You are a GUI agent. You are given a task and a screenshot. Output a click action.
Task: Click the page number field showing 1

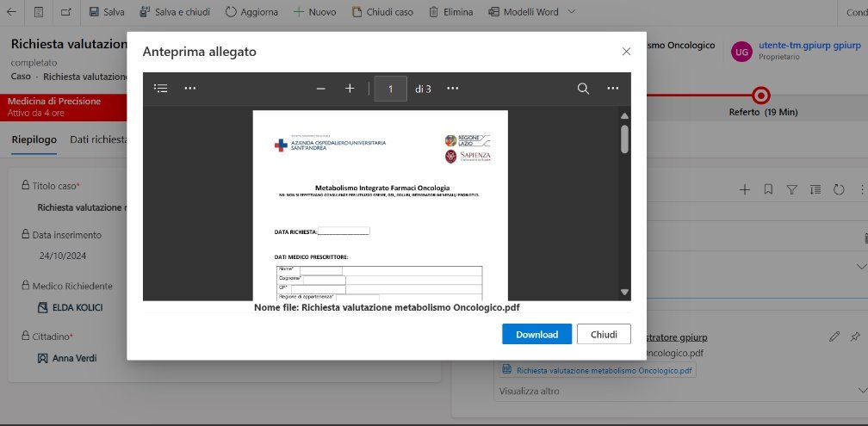coord(390,89)
